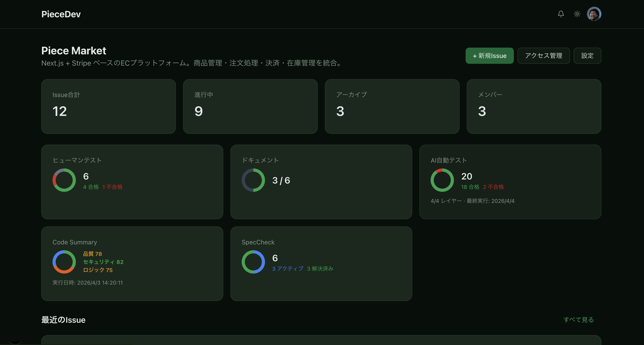Click the 3 アクティブ label in SpecCheck
Screen dimensions: 644x345
tap(287, 268)
